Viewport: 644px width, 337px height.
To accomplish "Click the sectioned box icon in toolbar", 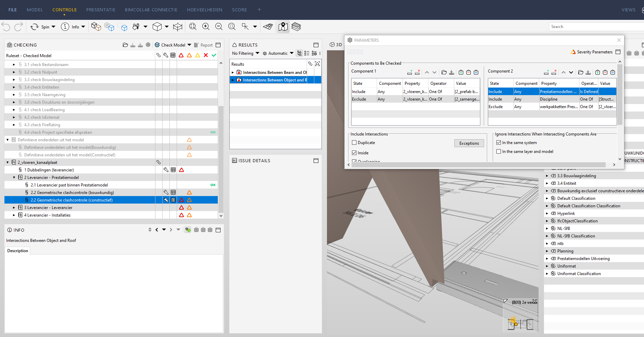I will point(178,27).
